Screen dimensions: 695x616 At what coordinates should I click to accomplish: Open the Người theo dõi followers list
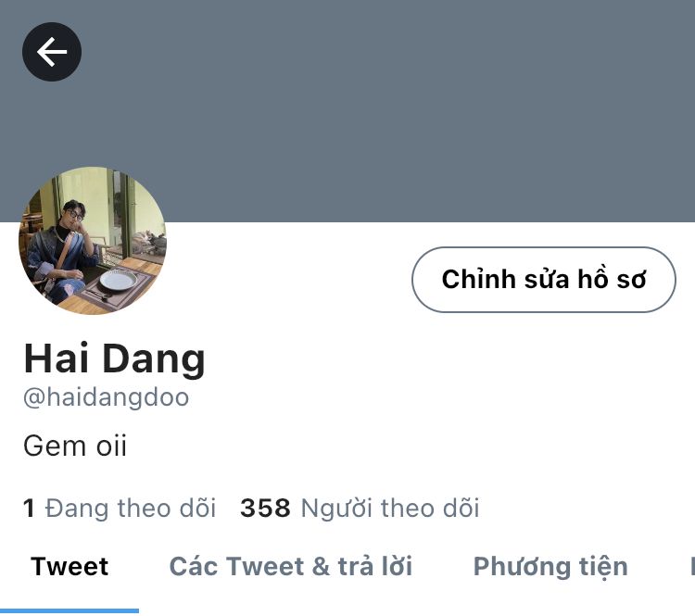[360, 508]
